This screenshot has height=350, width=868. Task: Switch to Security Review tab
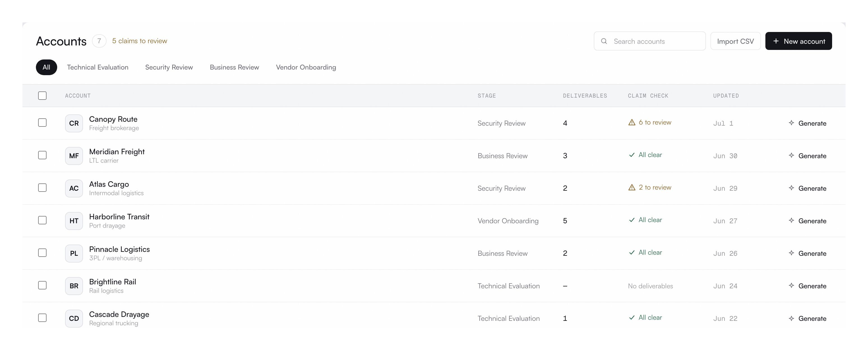[169, 67]
